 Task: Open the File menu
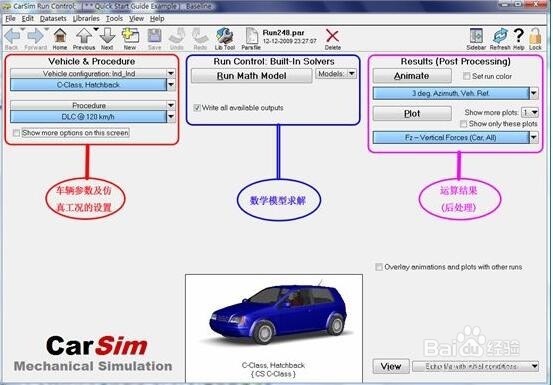pos(10,19)
